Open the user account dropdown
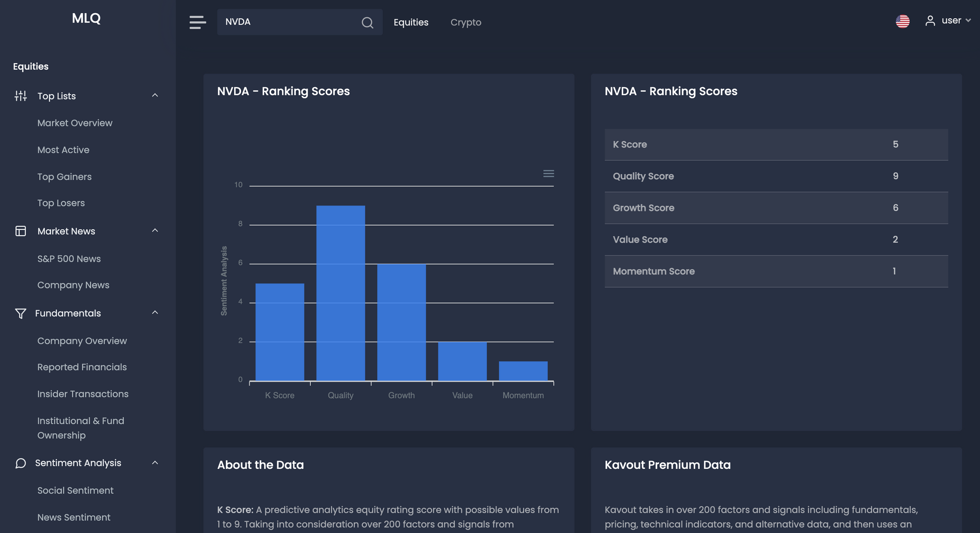This screenshot has height=533, width=980. click(968, 21)
